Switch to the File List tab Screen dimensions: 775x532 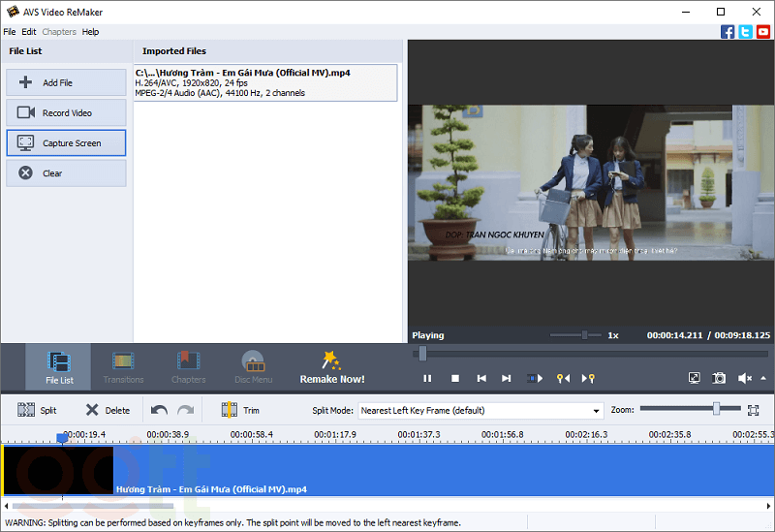59,367
